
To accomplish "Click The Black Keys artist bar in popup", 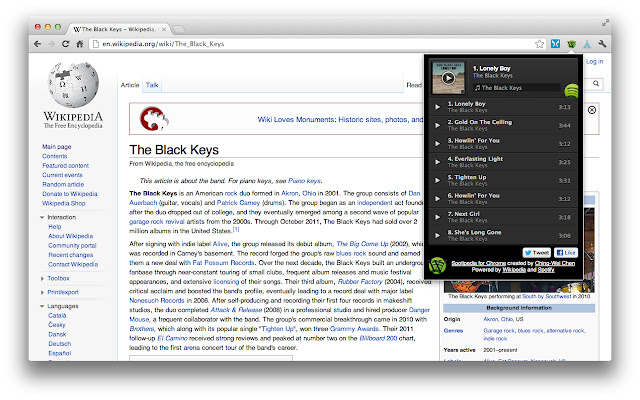I will (516, 87).
